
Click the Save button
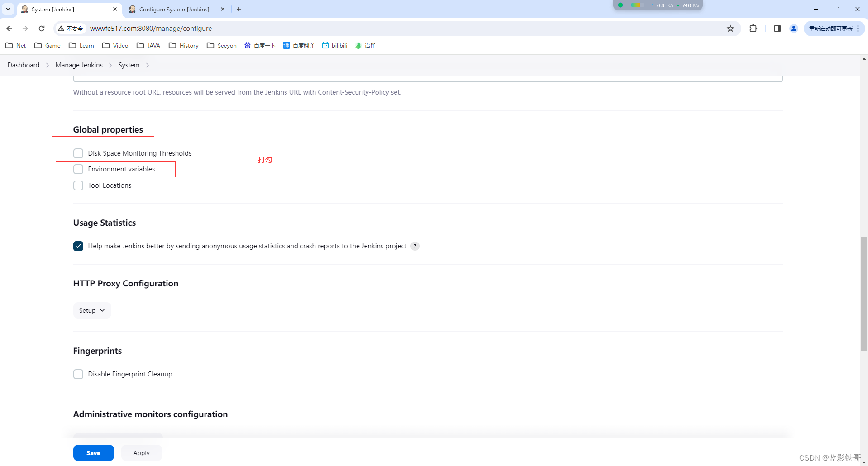[x=94, y=453]
